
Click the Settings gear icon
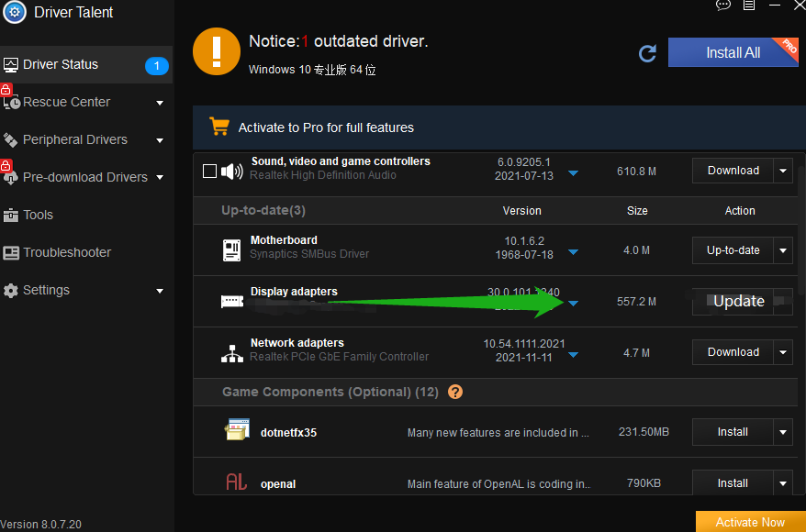[10, 291]
